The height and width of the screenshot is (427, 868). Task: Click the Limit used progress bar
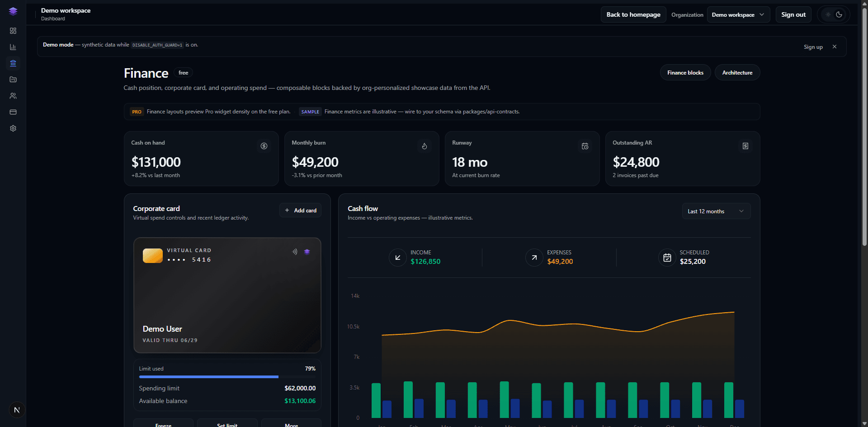point(227,377)
